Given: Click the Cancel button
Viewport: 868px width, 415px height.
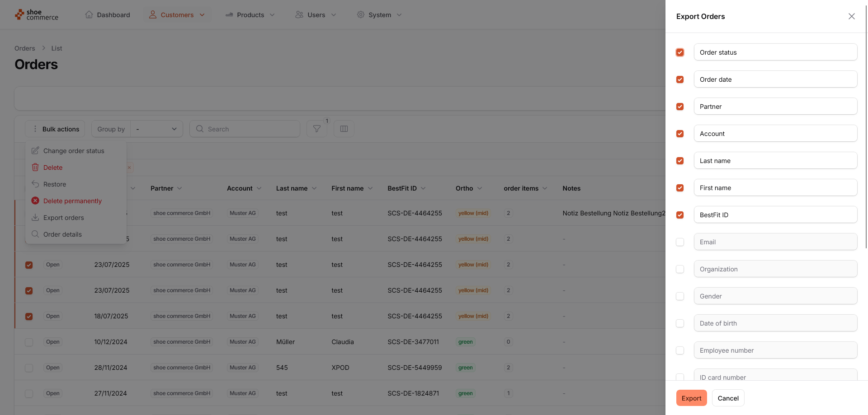Looking at the screenshot, I should pos(728,398).
